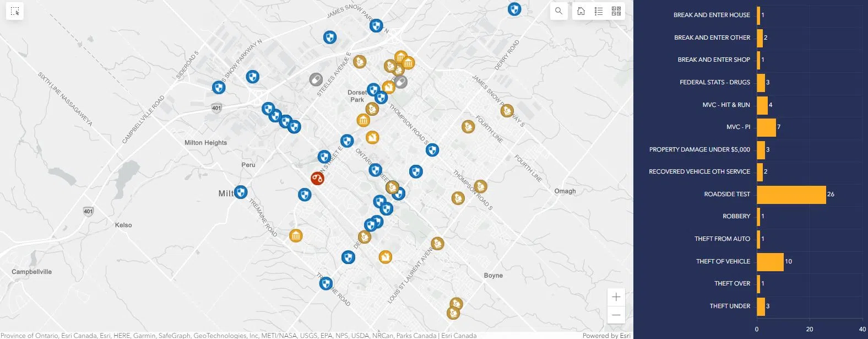Screen dimensions: 868x339
Task: Open the map search tool
Action: (558, 11)
